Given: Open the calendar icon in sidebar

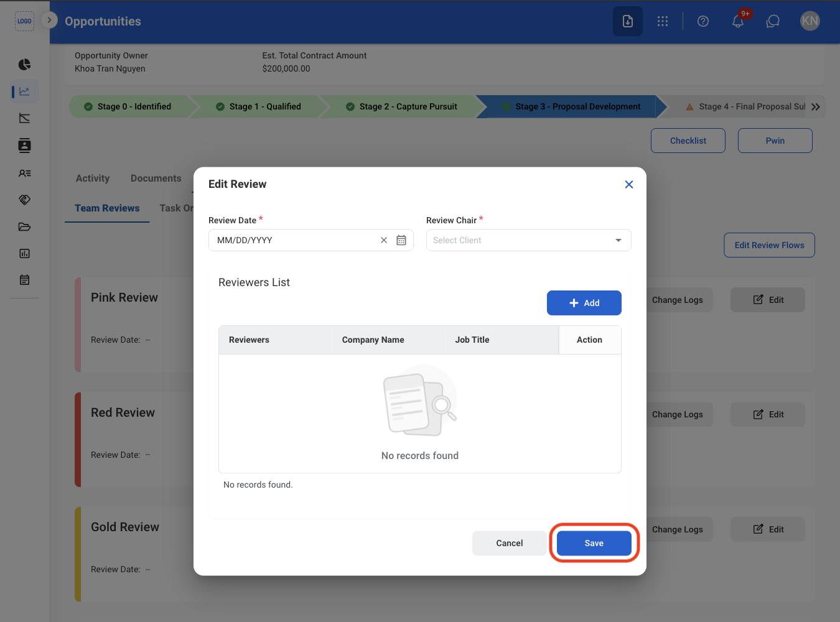Looking at the screenshot, I should pos(25,280).
